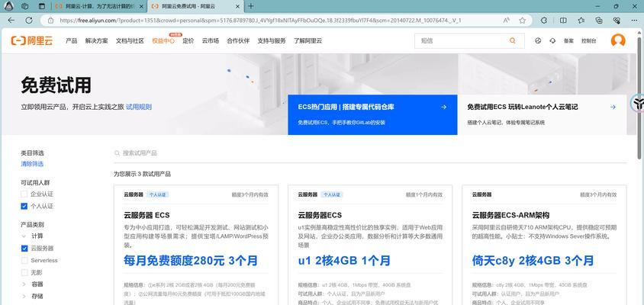The width and height of the screenshot is (644, 305).
Task: Open the 倚天c8y 2核4GB 3个月 card title
Action: click(x=533, y=260)
